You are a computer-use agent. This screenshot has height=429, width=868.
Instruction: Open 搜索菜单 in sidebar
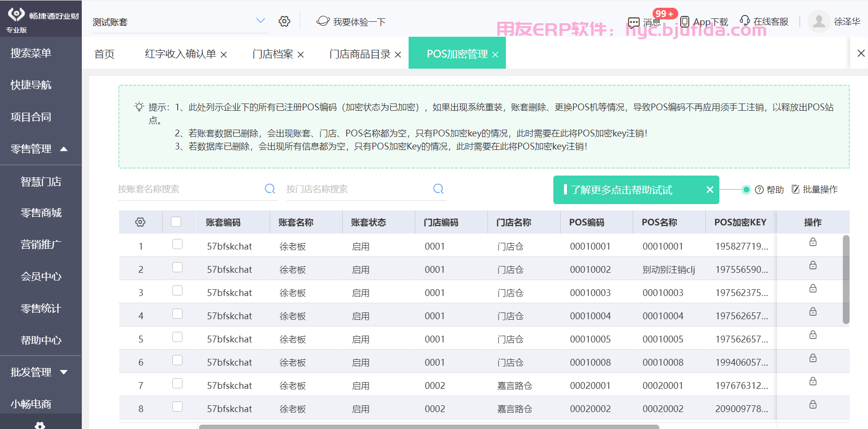pyautogui.click(x=31, y=53)
